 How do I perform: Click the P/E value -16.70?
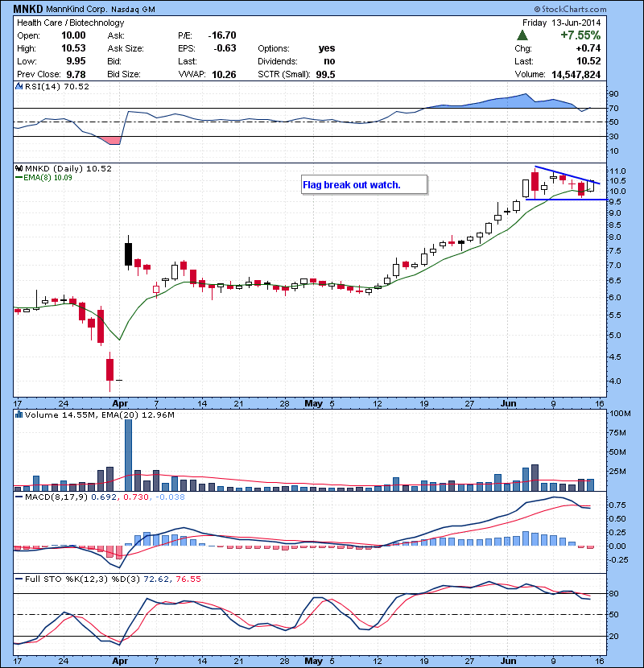[222, 35]
